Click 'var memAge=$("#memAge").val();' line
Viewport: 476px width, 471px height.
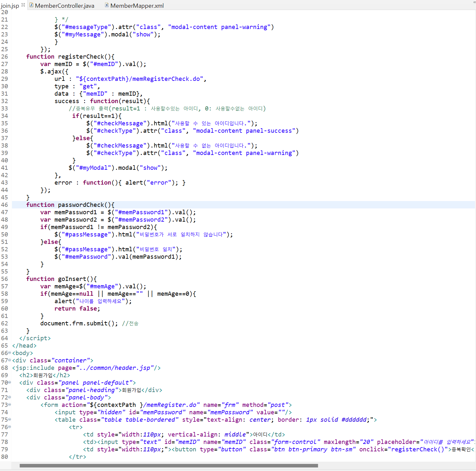tap(93, 286)
